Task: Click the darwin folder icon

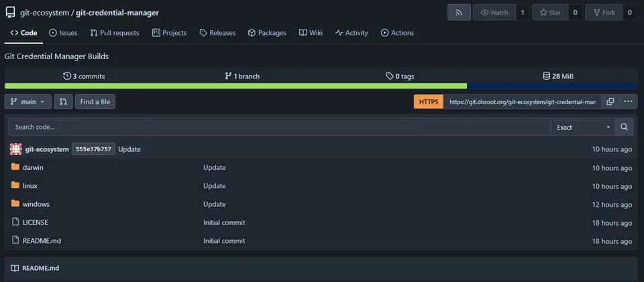Action: tap(15, 167)
